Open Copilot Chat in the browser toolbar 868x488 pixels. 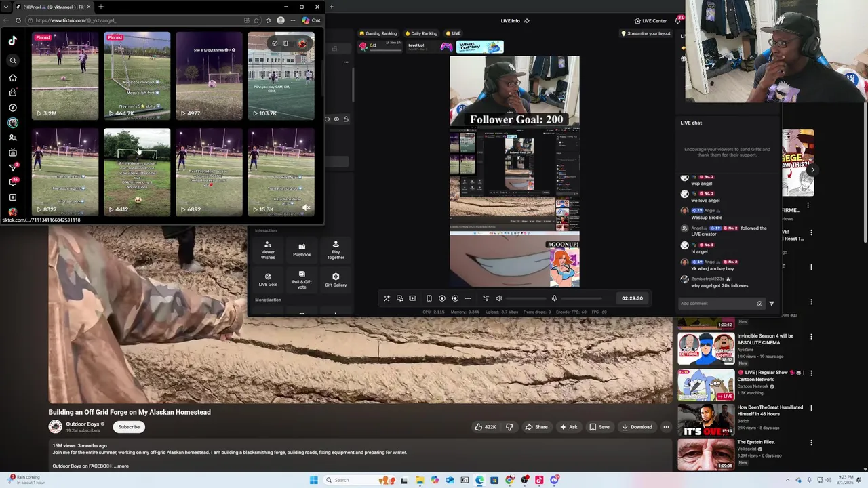[x=311, y=20]
